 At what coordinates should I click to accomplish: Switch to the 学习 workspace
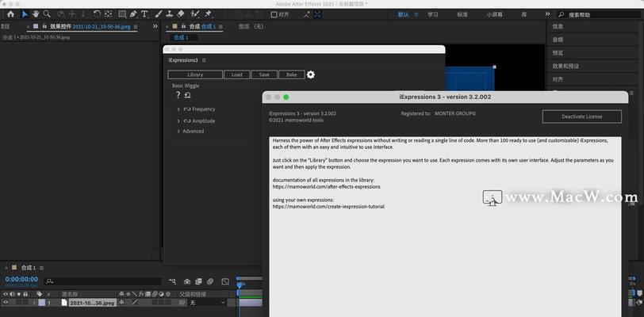tap(433, 14)
